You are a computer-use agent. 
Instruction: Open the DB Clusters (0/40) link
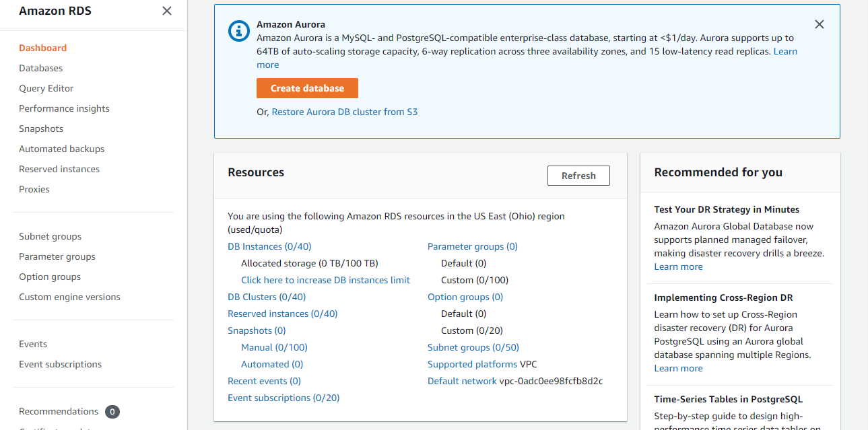point(267,297)
